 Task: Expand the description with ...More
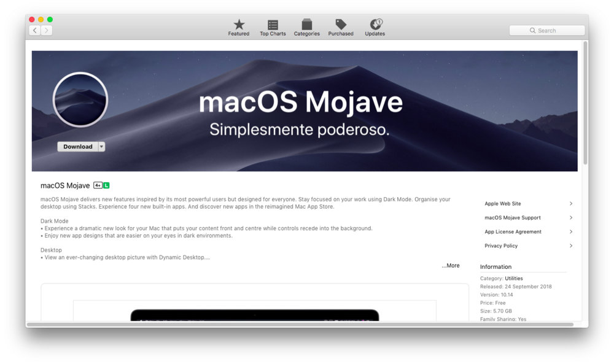(450, 266)
